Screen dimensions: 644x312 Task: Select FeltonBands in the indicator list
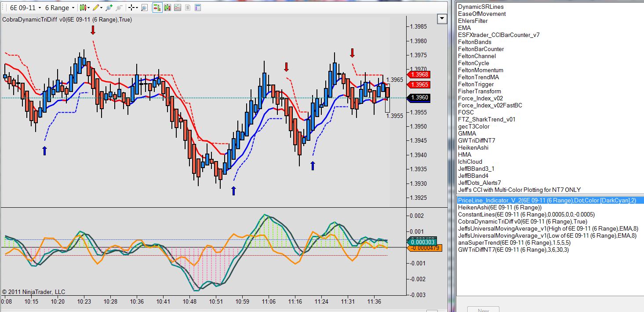(475, 42)
